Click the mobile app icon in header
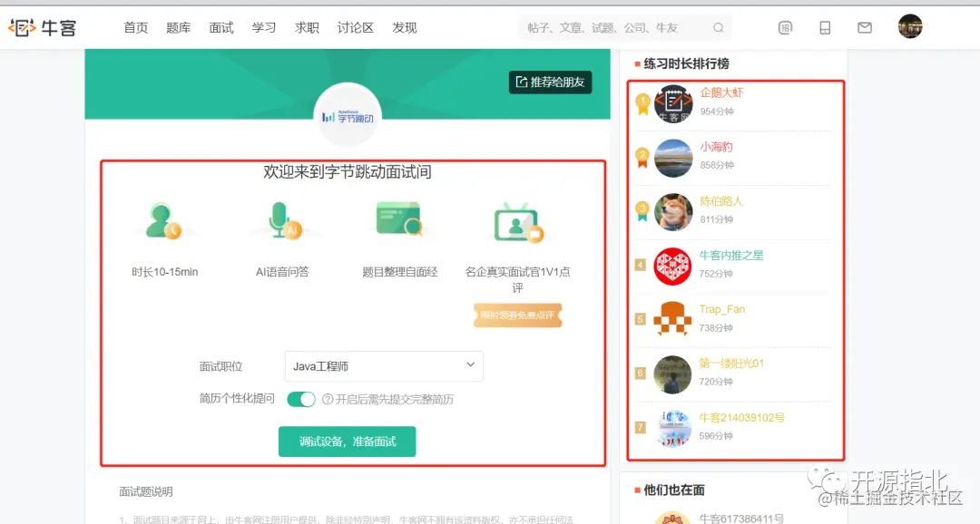Viewport: 980px width, 524px height. tap(825, 27)
